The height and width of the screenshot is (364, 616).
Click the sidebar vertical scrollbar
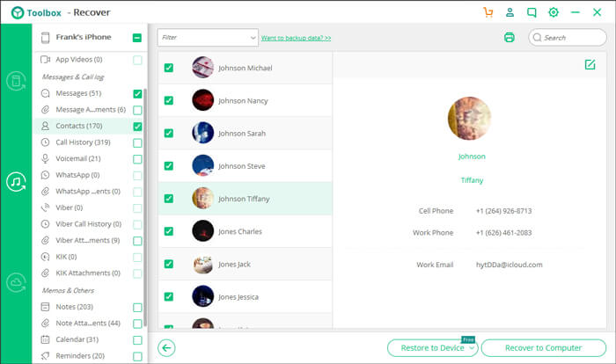pos(145,207)
